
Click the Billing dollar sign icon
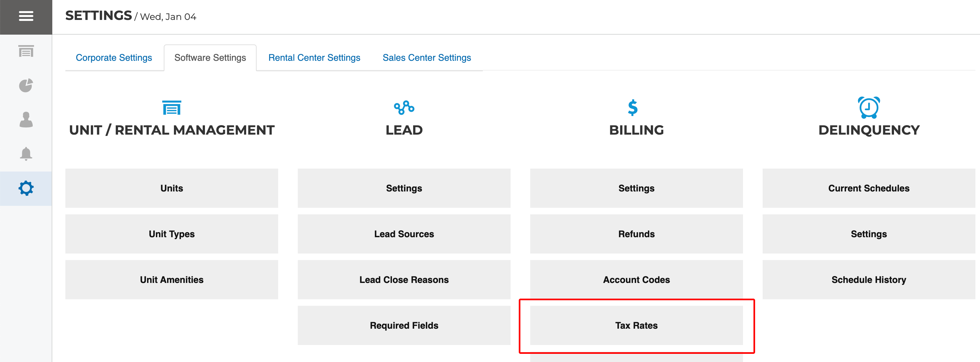click(x=633, y=107)
